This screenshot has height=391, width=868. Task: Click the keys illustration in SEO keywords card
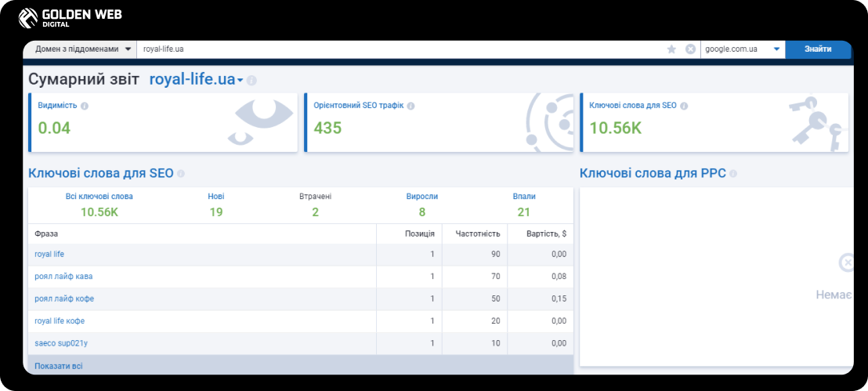tap(816, 124)
